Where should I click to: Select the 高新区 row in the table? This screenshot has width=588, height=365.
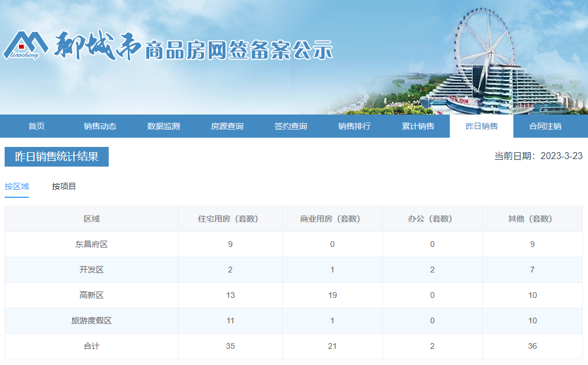point(91,295)
